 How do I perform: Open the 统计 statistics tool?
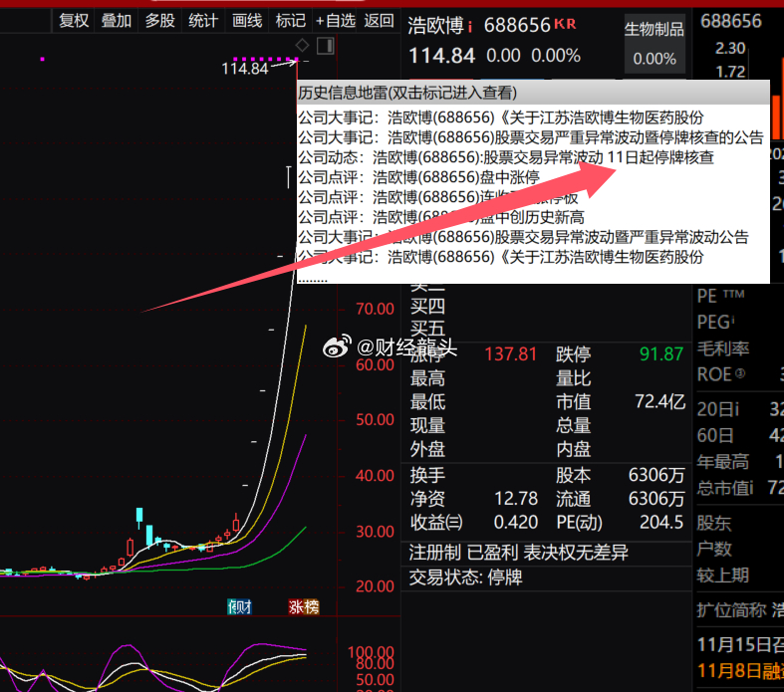click(x=202, y=21)
